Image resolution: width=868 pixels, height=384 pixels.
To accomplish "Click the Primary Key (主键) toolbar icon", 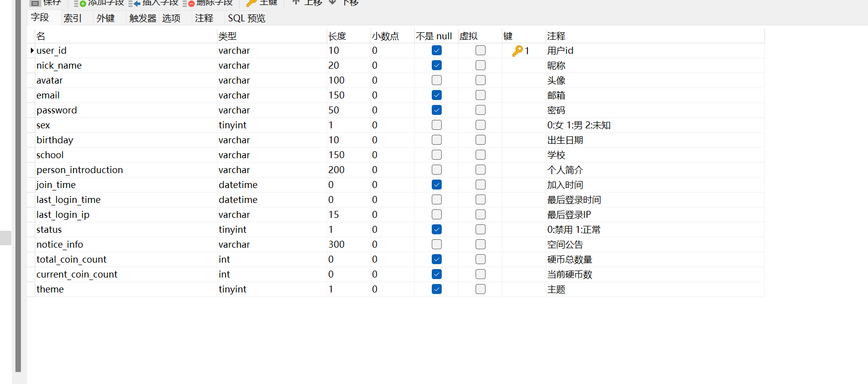I will coord(251,3).
